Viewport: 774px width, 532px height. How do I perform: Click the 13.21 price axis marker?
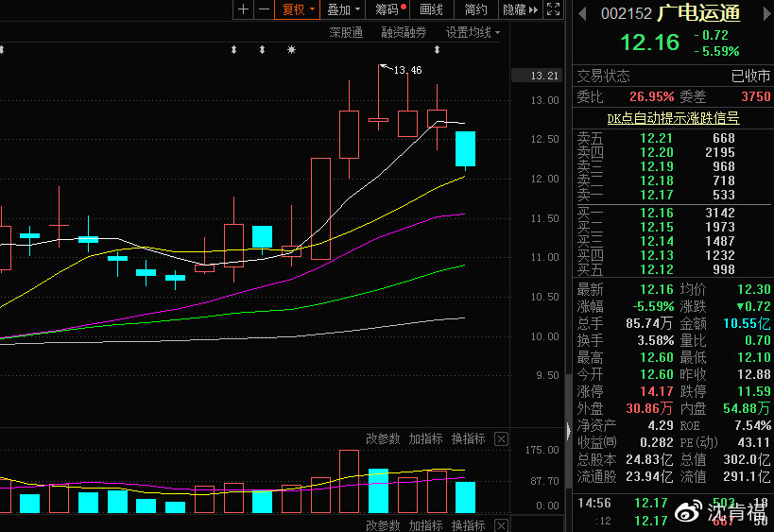(537, 76)
